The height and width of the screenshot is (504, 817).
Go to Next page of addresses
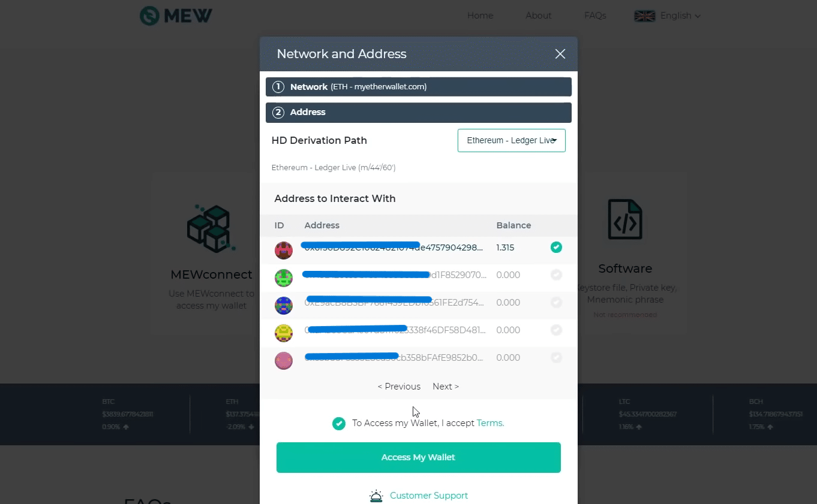[x=445, y=387]
